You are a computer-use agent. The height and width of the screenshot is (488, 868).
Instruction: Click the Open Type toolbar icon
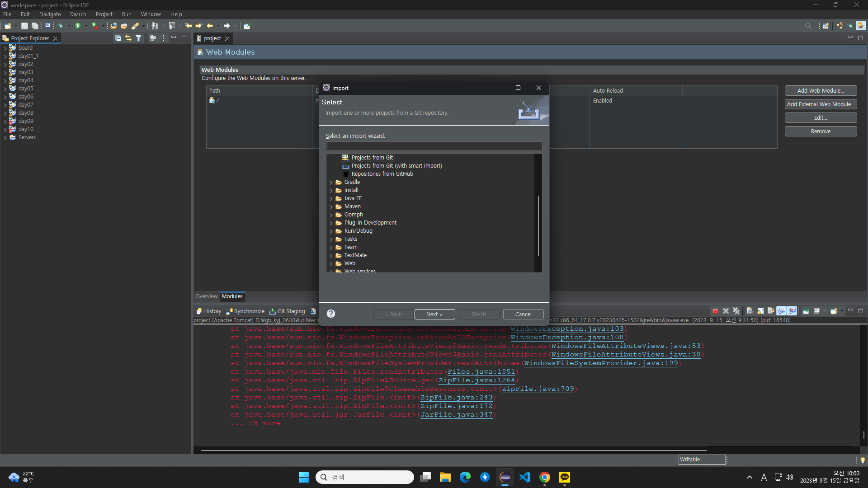coord(114,26)
